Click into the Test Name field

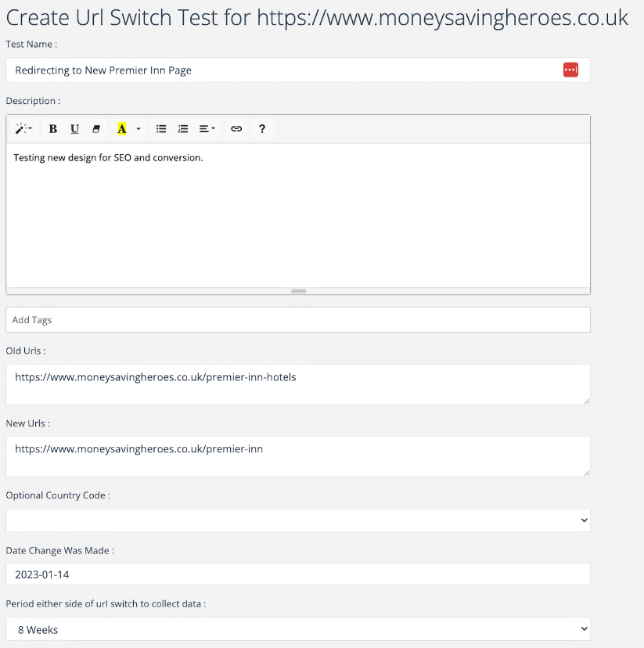click(282, 70)
